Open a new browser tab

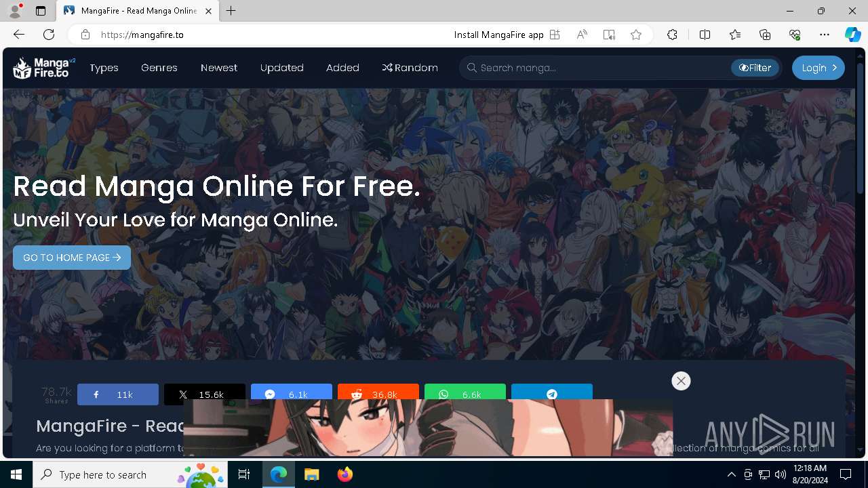[x=231, y=11]
